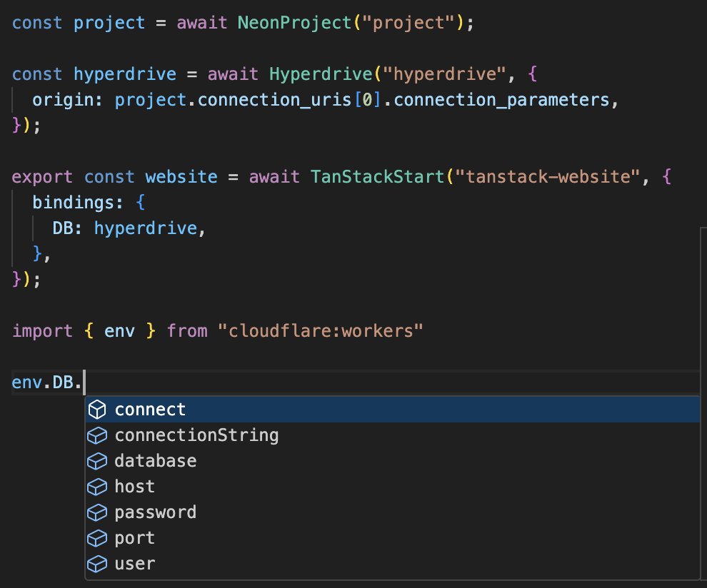The height and width of the screenshot is (588, 707).
Task: Select the port suggestion
Action: pyautogui.click(x=392, y=538)
